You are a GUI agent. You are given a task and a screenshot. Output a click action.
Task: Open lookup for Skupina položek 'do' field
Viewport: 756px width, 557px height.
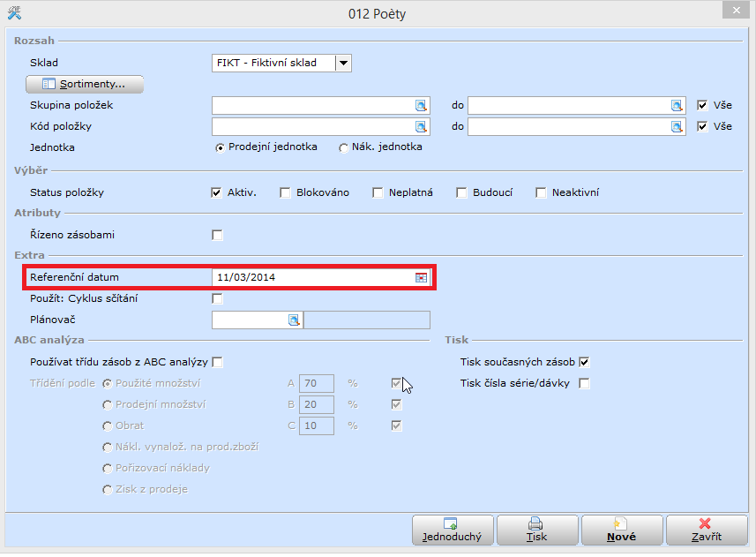point(677,105)
